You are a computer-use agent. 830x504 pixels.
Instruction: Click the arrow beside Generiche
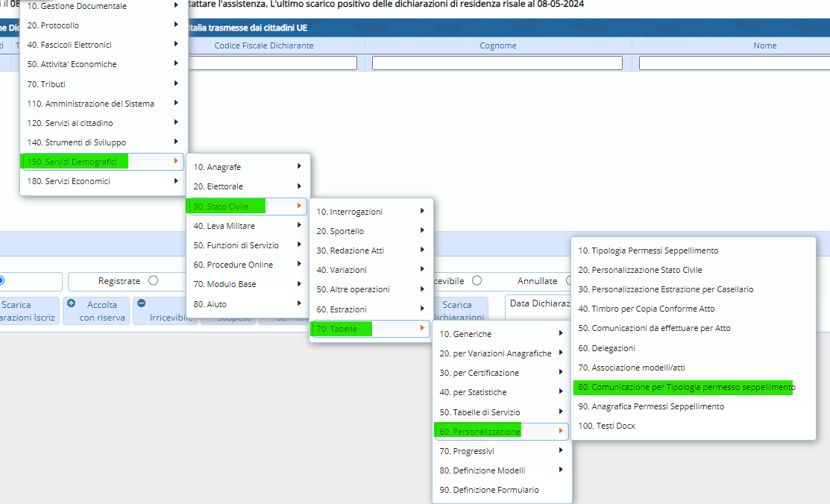coord(560,333)
